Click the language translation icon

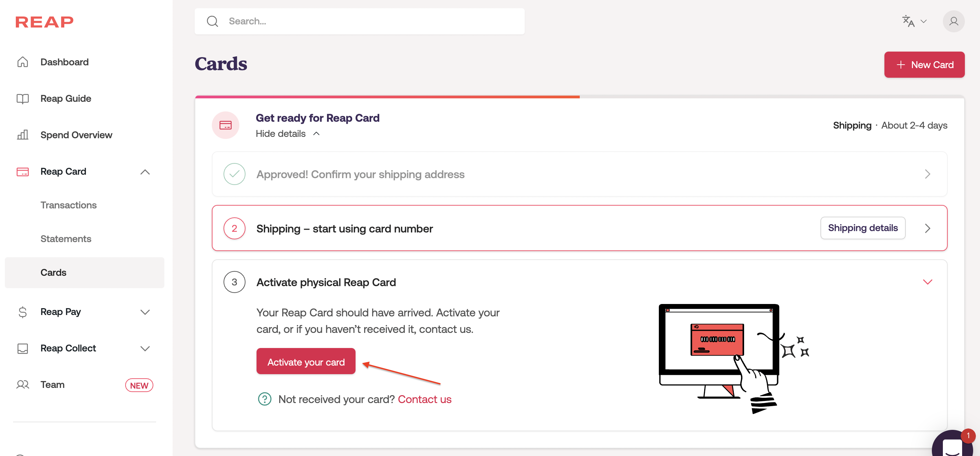point(908,21)
